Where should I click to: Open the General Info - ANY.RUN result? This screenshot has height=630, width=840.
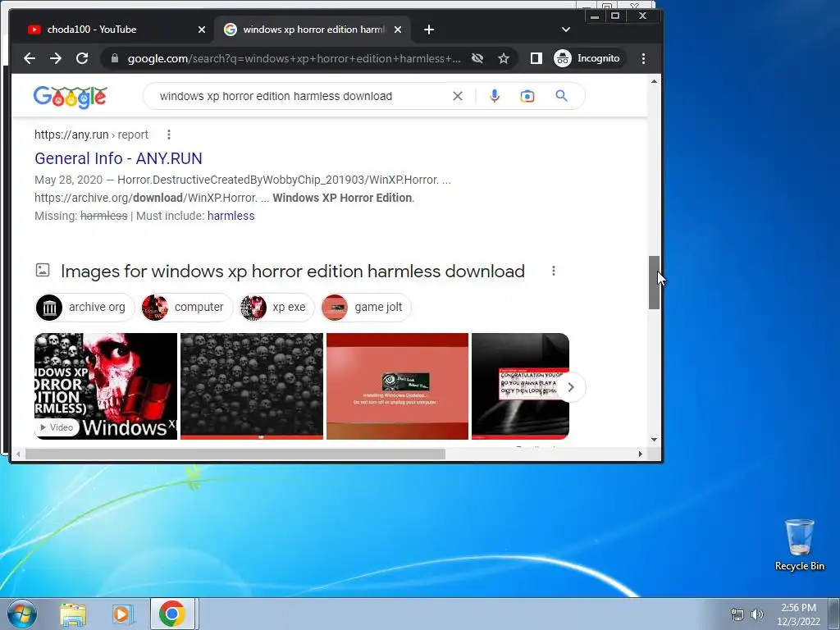click(x=118, y=158)
